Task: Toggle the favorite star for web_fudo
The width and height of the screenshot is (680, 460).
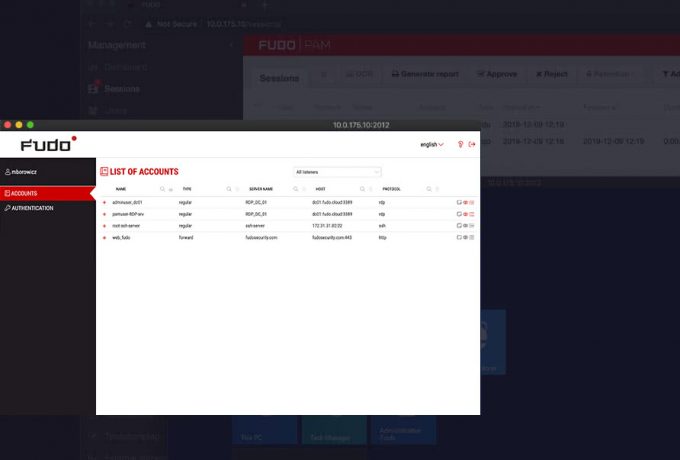Action: (104, 238)
